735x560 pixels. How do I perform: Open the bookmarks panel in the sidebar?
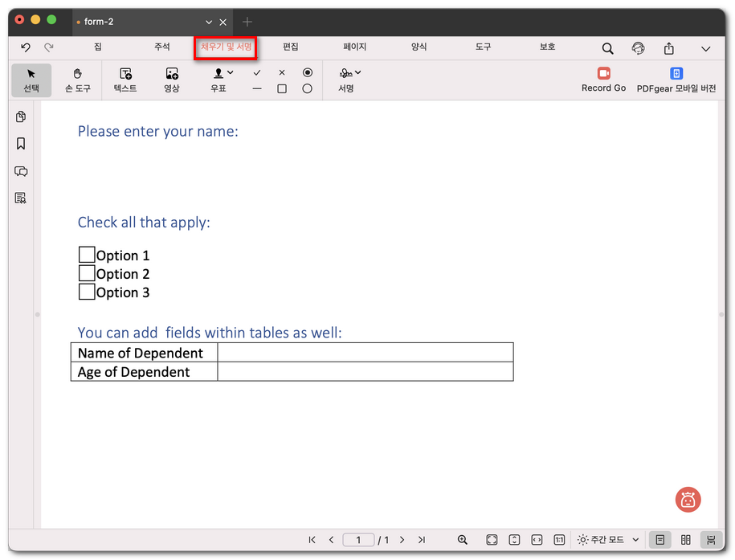21,144
